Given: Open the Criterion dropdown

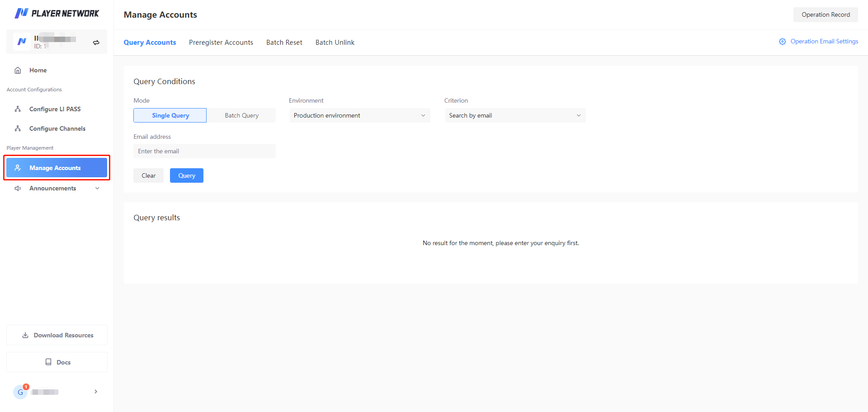Looking at the screenshot, I should (x=515, y=115).
